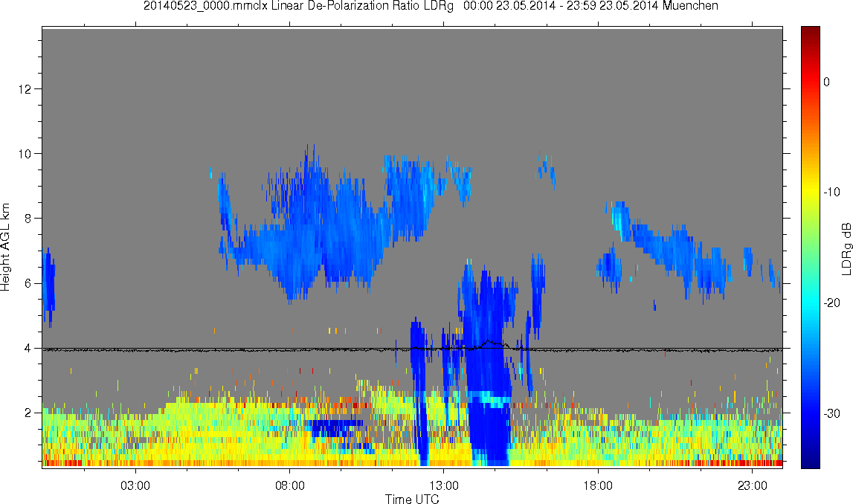Click the height tick label '12'

(x=25, y=89)
